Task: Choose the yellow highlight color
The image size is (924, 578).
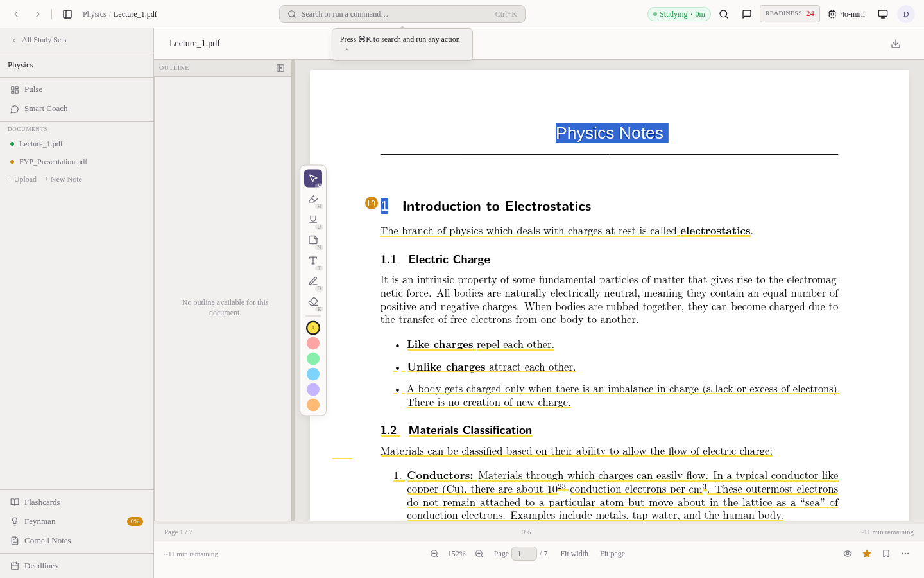Action: click(313, 328)
